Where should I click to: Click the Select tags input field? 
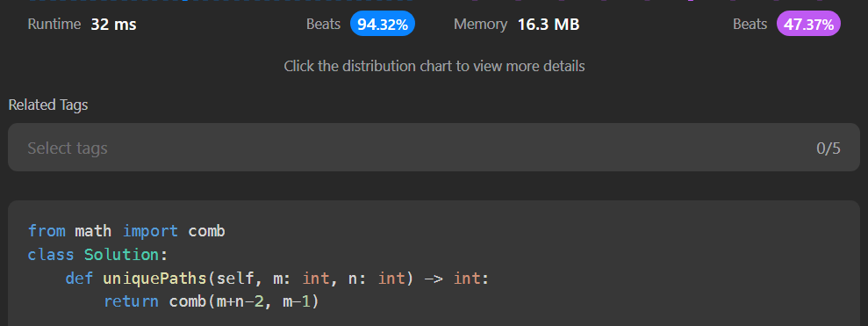[x=434, y=148]
